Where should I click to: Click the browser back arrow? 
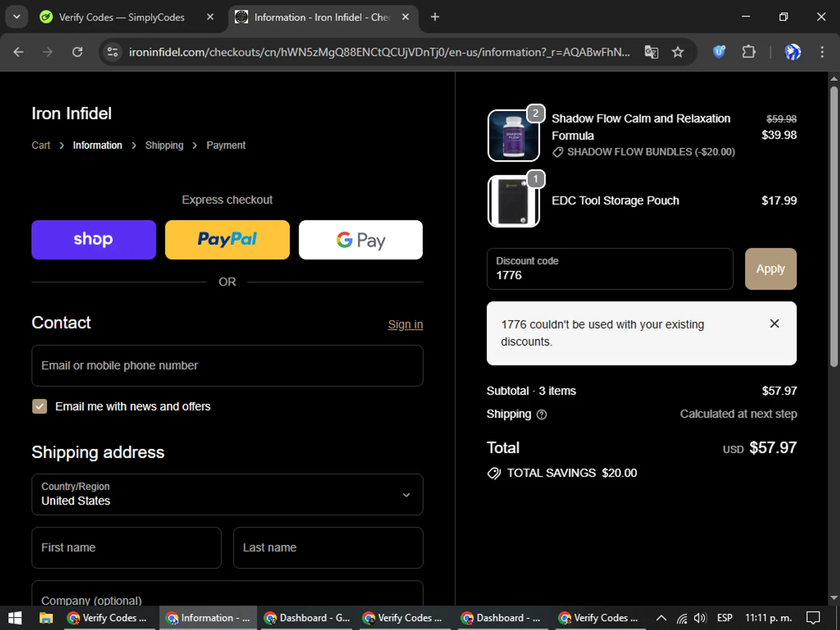point(18,52)
